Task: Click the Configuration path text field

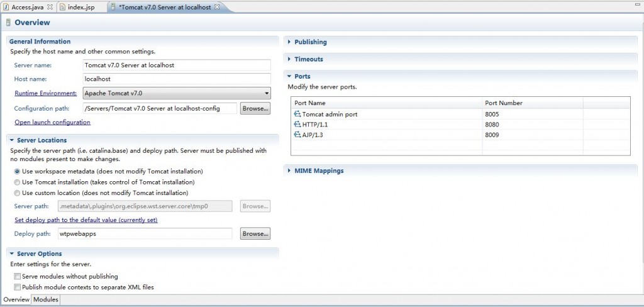Action: pyautogui.click(x=160, y=108)
